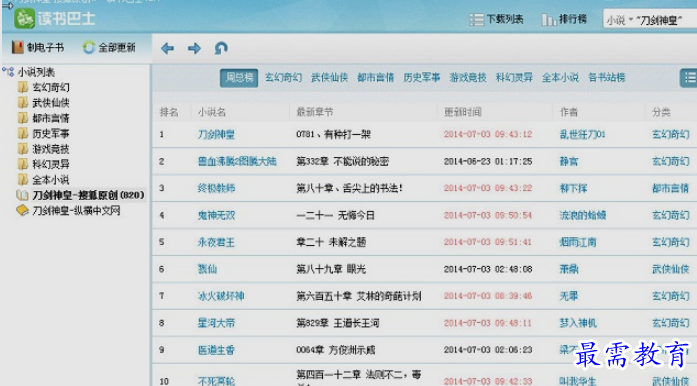697x386 pixels.
Task: Open 刀剑神皇-搜狐原创 (820) in sidebar
Action: pyautogui.click(x=80, y=195)
